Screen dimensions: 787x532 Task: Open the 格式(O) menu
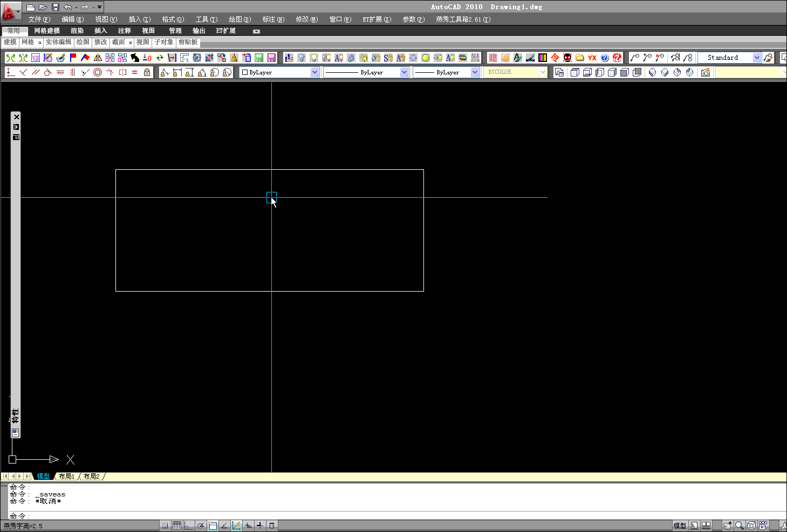[173, 19]
